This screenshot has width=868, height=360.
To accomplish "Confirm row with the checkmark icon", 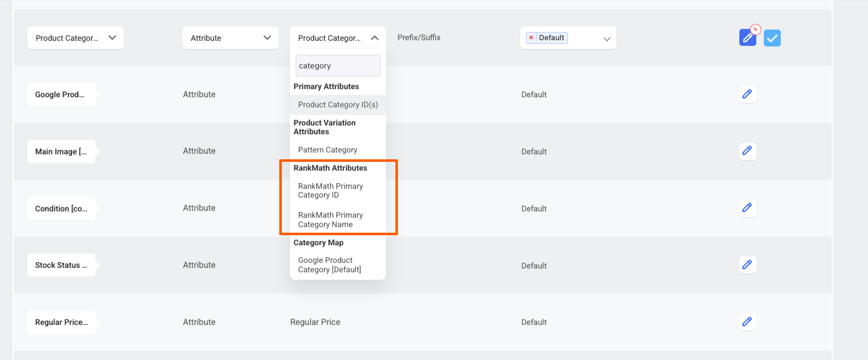I will click(x=772, y=38).
